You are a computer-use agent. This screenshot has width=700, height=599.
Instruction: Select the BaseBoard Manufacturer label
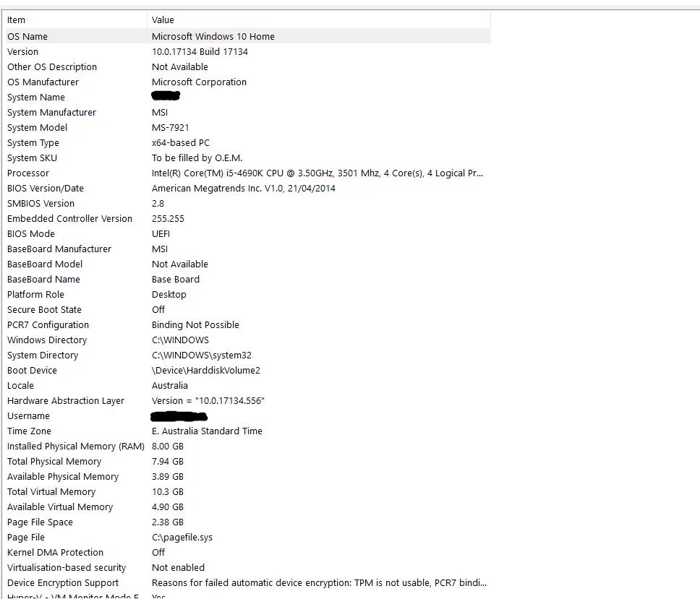point(59,249)
